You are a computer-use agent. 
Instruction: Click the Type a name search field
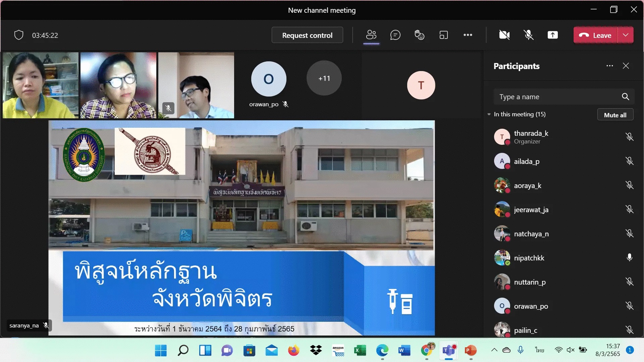pyautogui.click(x=557, y=97)
